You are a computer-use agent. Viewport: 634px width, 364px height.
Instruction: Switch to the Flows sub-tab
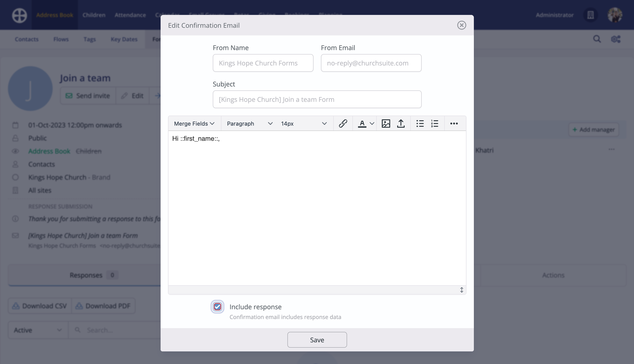point(61,39)
